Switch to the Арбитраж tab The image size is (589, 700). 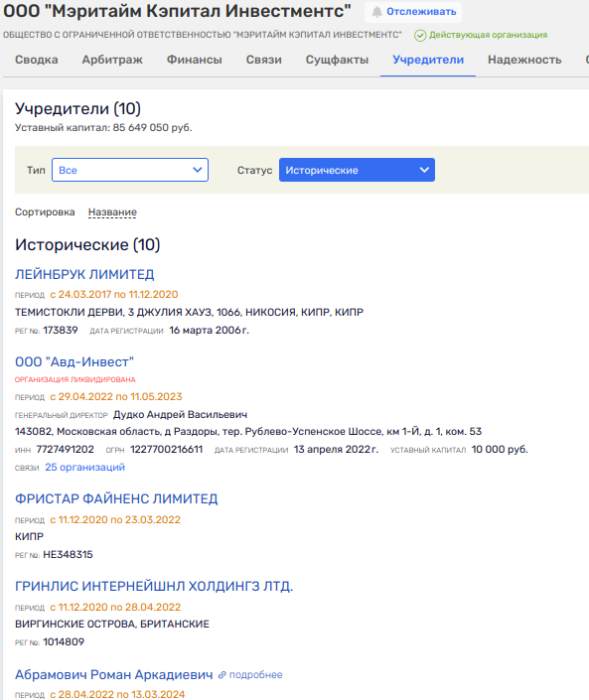coord(112,60)
